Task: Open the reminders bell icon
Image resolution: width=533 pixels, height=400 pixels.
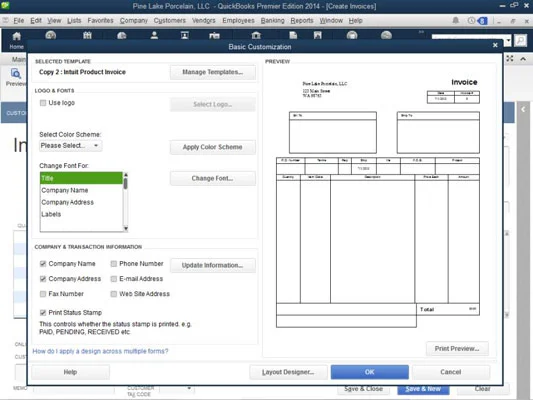Action: coord(455,20)
